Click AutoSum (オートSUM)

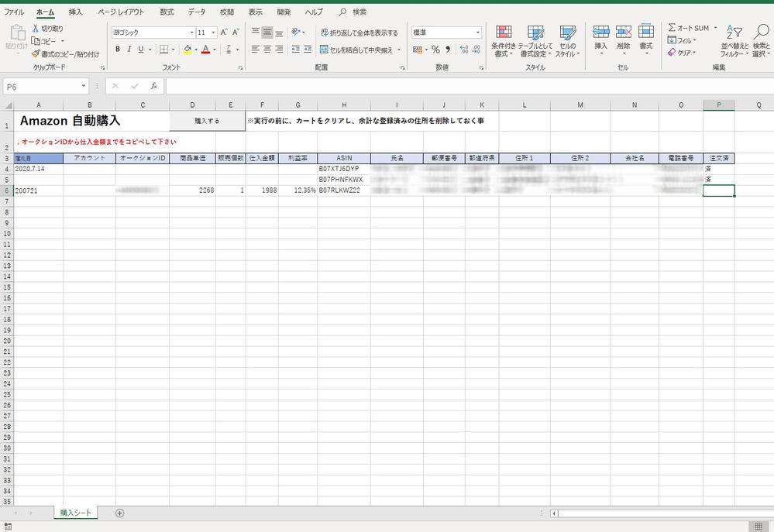tap(688, 28)
